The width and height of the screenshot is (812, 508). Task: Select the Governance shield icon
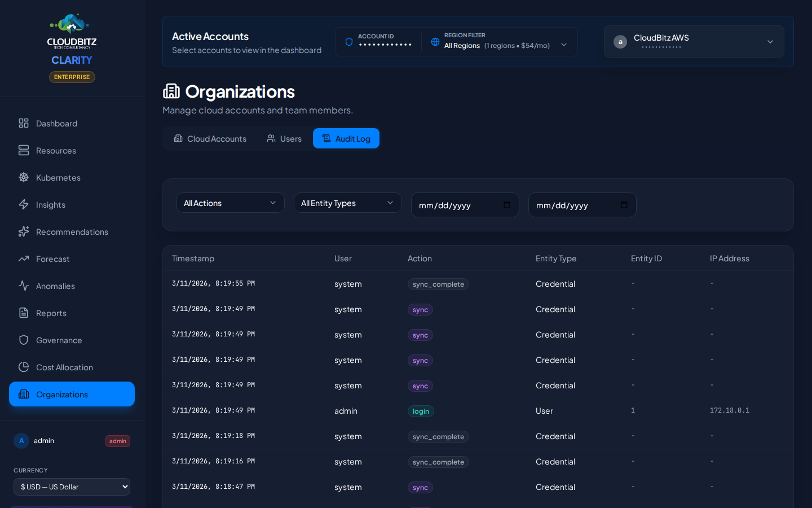point(23,340)
